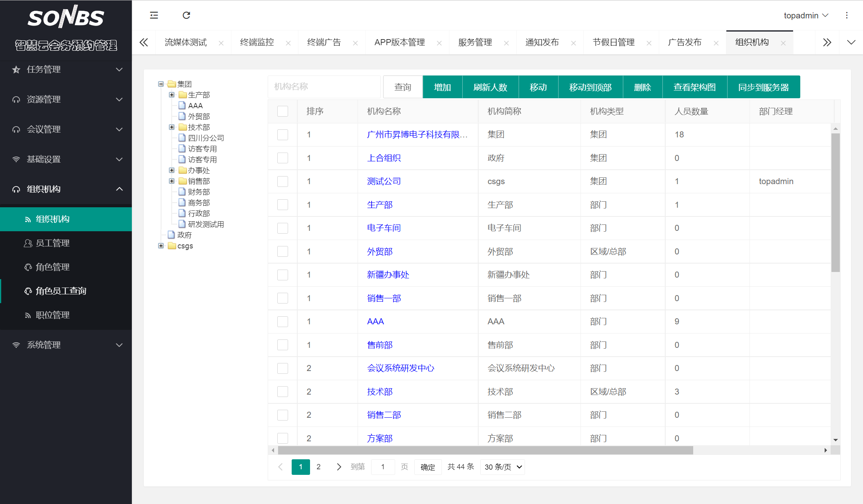Screen dimensions: 863x504
Task: Open 角色管理 in the sidebar
Action: (x=52, y=267)
